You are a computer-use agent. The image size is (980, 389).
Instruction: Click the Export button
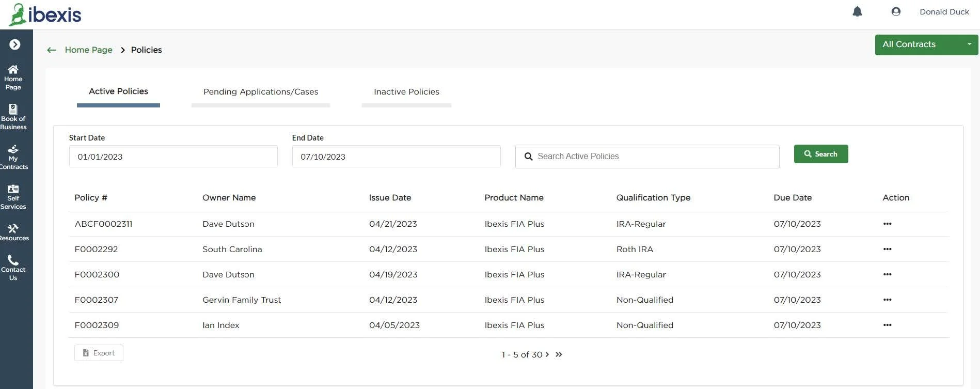pos(99,353)
